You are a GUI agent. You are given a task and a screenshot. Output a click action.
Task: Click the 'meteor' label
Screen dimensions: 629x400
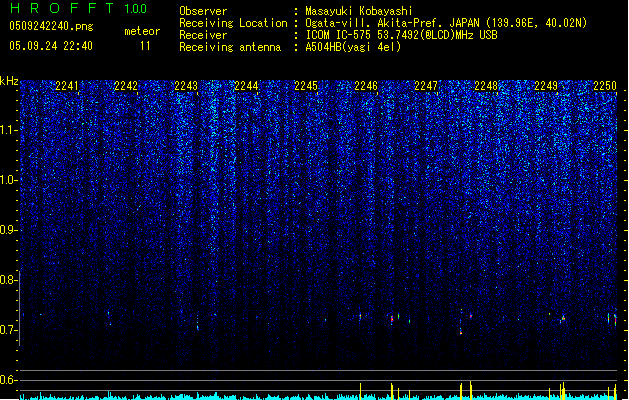click(142, 31)
